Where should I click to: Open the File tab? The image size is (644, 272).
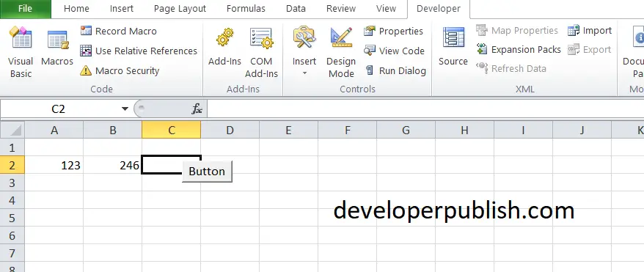tap(26, 9)
